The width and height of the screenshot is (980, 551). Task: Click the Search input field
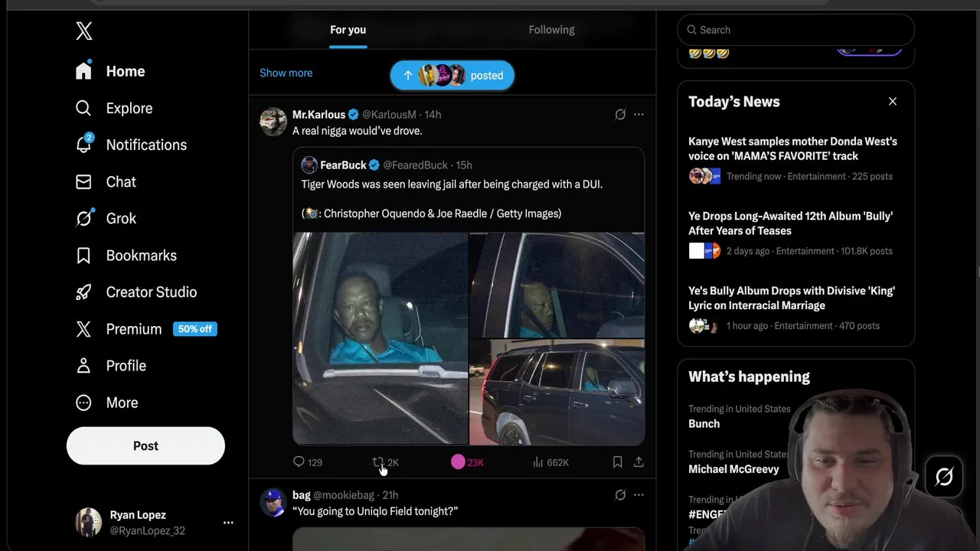click(x=796, y=30)
